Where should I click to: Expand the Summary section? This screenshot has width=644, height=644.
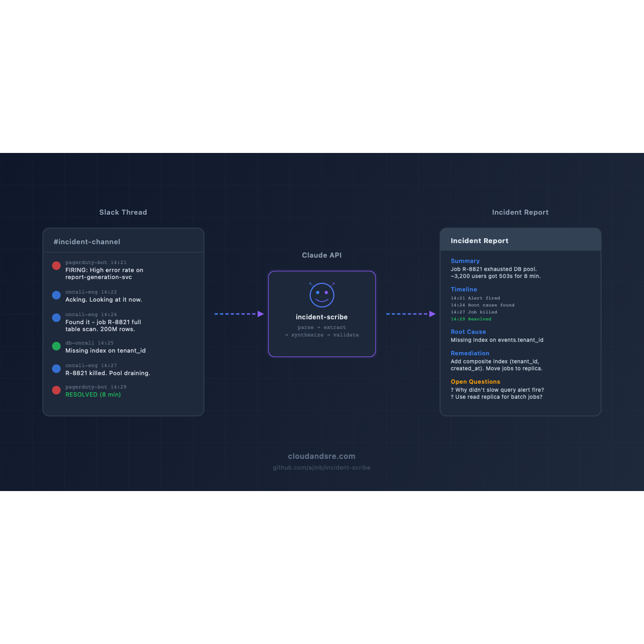coord(465,261)
